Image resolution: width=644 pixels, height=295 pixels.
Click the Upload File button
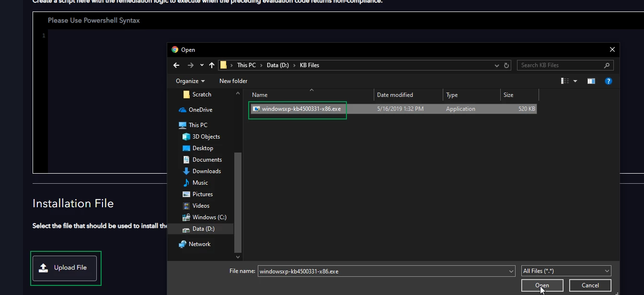[x=65, y=268]
